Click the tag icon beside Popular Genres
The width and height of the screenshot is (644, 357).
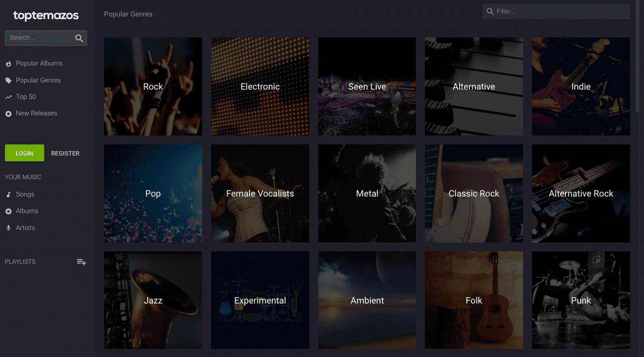8,81
